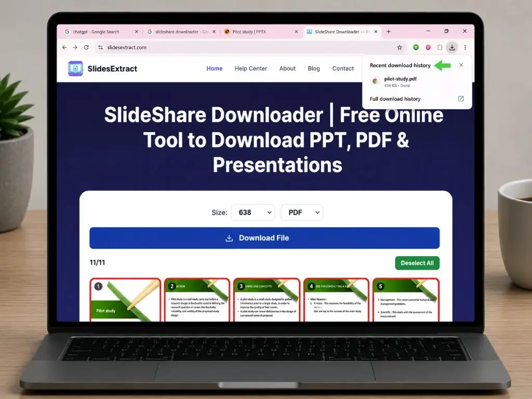This screenshot has height=399, width=532.
Task: Switch to chatgpt - Google Search tab
Action: 101,32
